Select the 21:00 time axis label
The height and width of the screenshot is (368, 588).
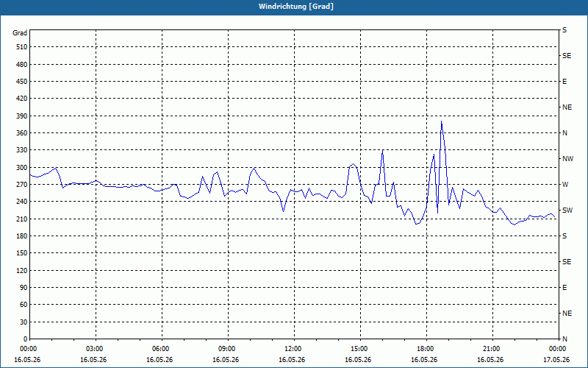492,349
